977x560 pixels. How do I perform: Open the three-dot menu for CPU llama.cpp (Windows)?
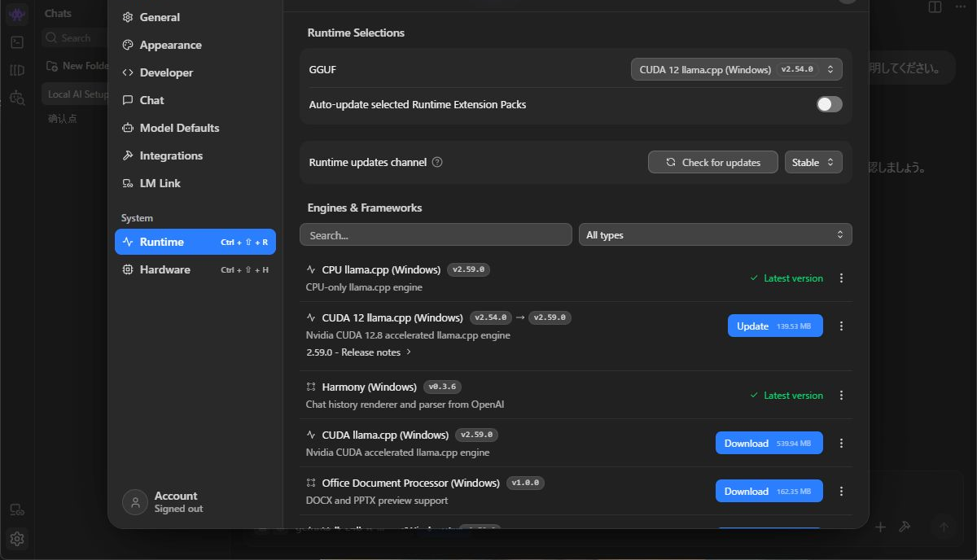point(841,278)
